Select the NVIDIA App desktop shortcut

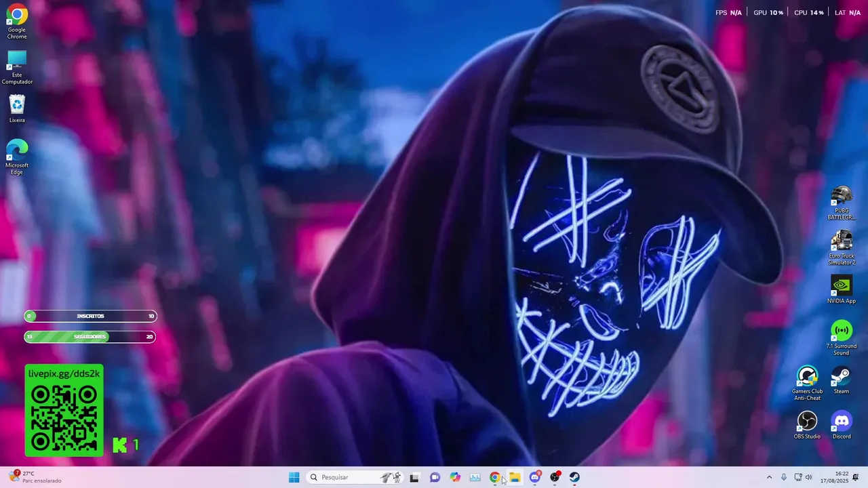point(842,289)
